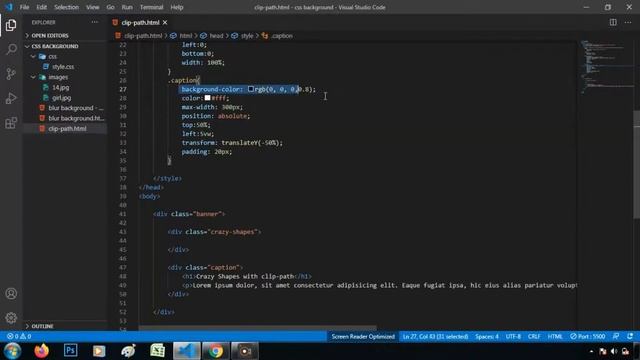Click the html breadcrumb segment
The height and width of the screenshot is (360, 640).
[x=185, y=36]
